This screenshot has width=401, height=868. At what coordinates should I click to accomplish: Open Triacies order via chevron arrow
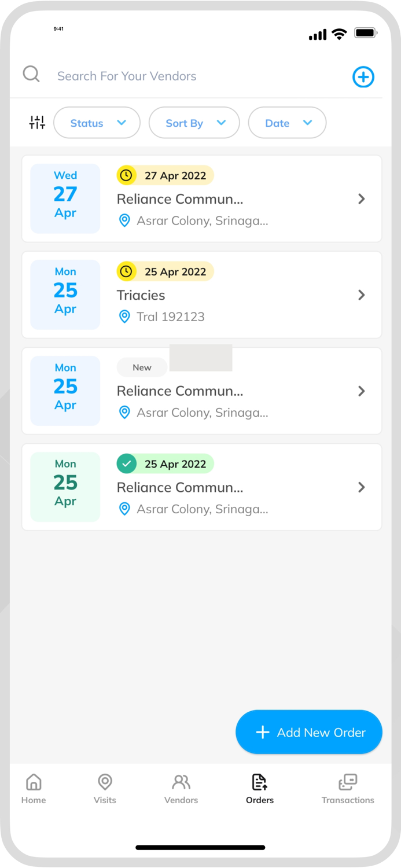point(362,295)
